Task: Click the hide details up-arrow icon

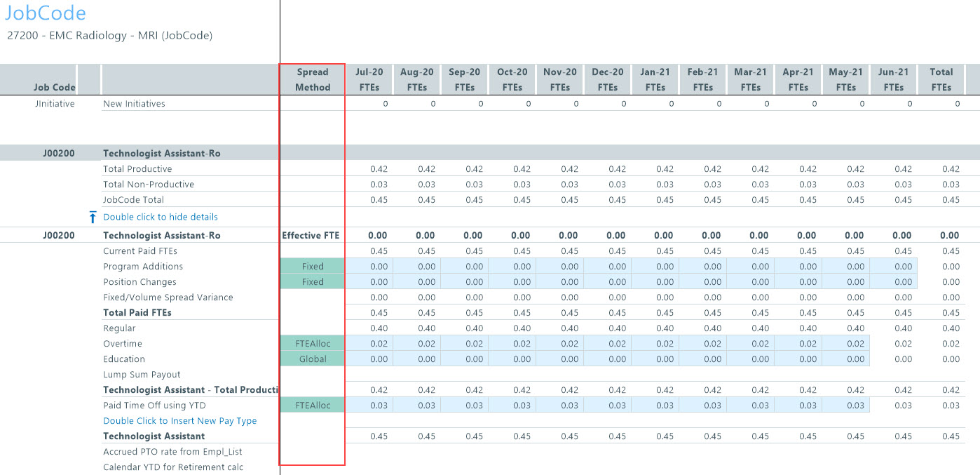Action: click(x=93, y=218)
